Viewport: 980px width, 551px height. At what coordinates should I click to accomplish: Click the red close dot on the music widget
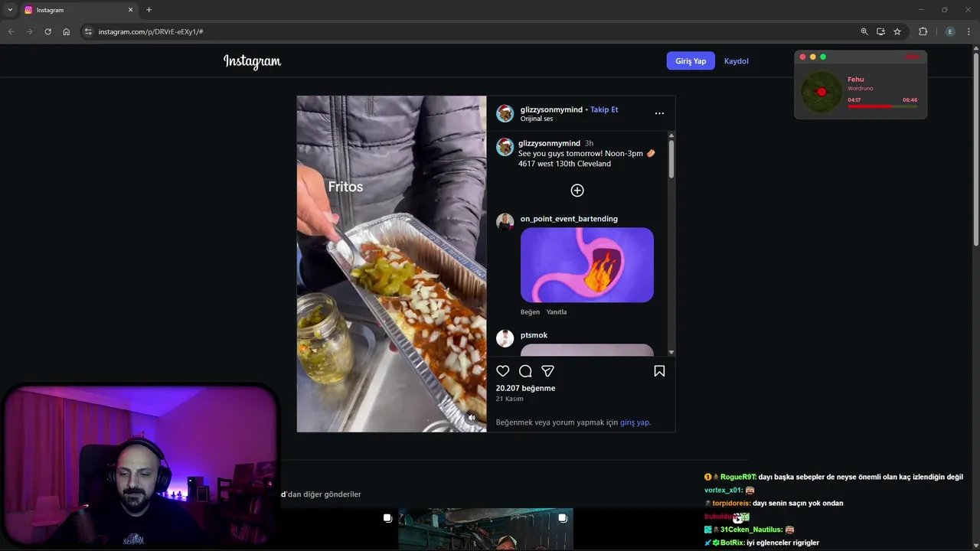(x=802, y=57)
